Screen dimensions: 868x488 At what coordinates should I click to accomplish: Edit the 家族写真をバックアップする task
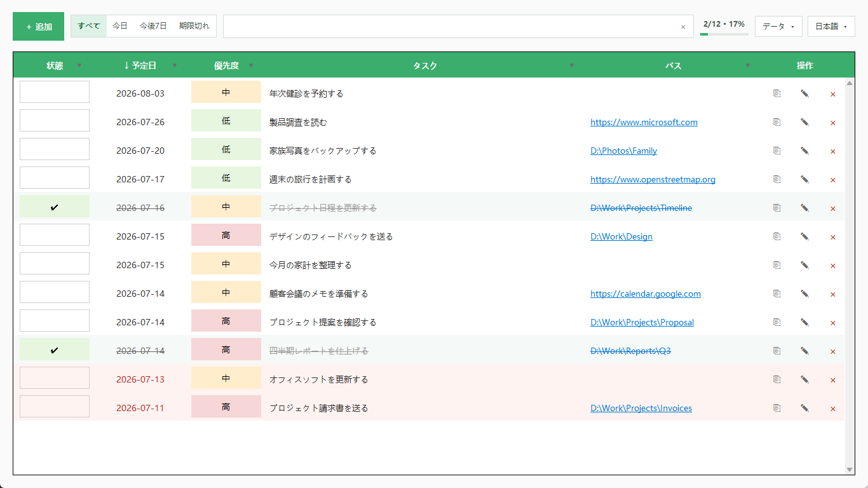(804, 151)
